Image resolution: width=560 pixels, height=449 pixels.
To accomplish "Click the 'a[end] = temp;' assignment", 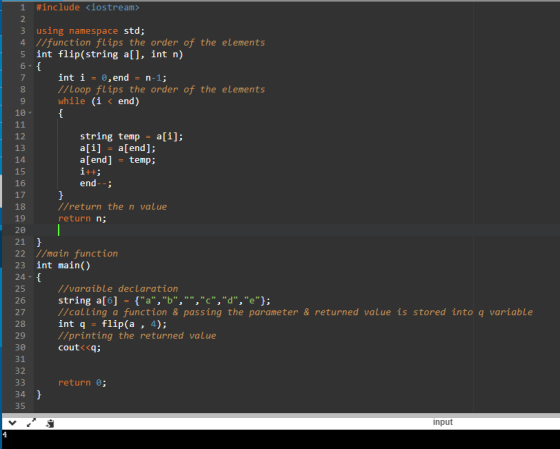I will tap(118, 160).
